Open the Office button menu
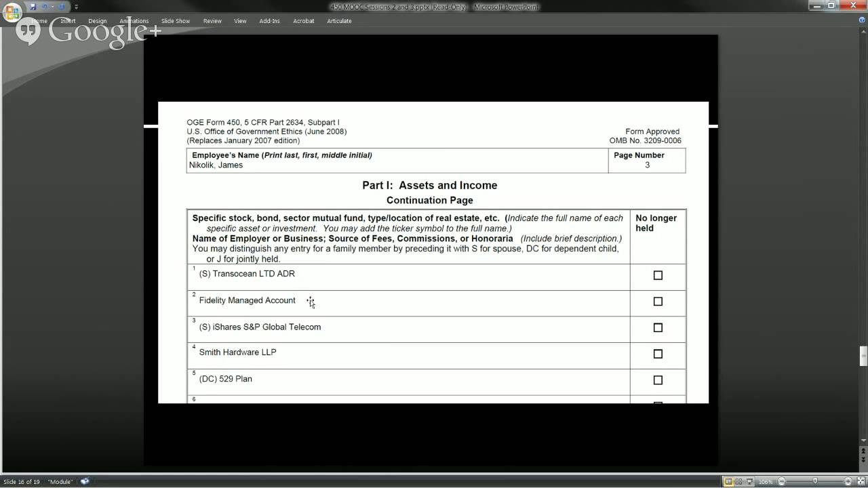The height and width of the screenshot is (488, 868). [12, 12]
